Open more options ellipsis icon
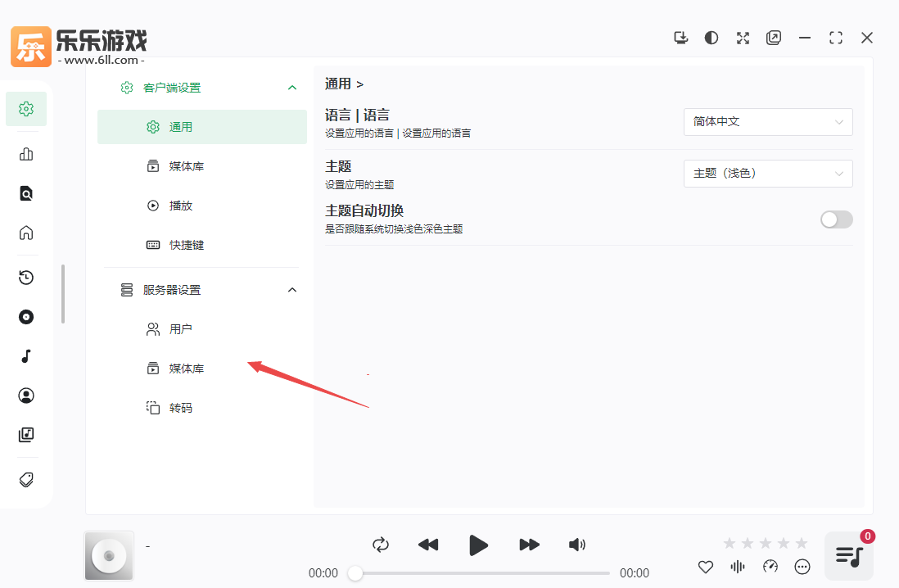Image resolution: width=899 pixels, height=588 pixels. (802, 567)
